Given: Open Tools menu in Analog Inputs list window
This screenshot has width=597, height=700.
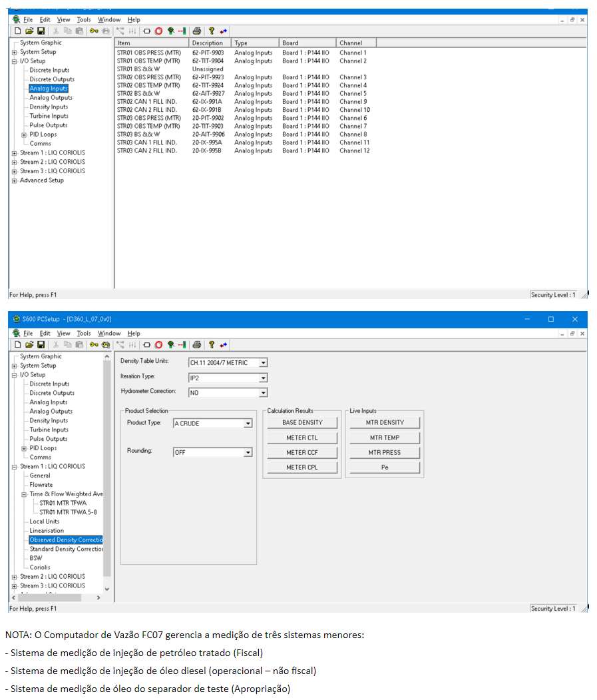Looking at the screenshot, I should tap(84, 19).
